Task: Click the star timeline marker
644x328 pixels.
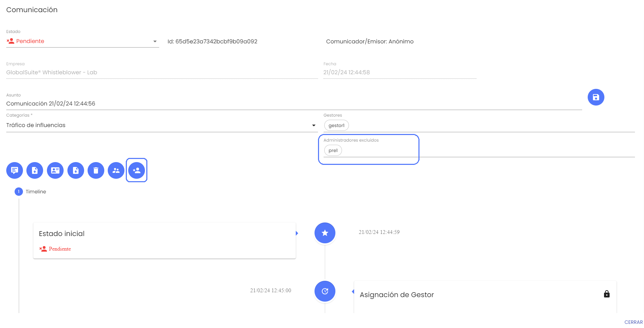Action: 325,233
